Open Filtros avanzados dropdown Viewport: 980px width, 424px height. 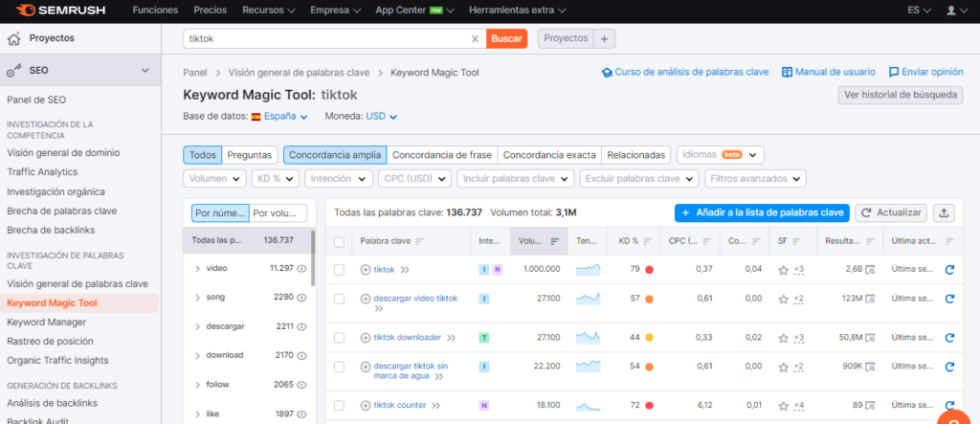[755, 179]
